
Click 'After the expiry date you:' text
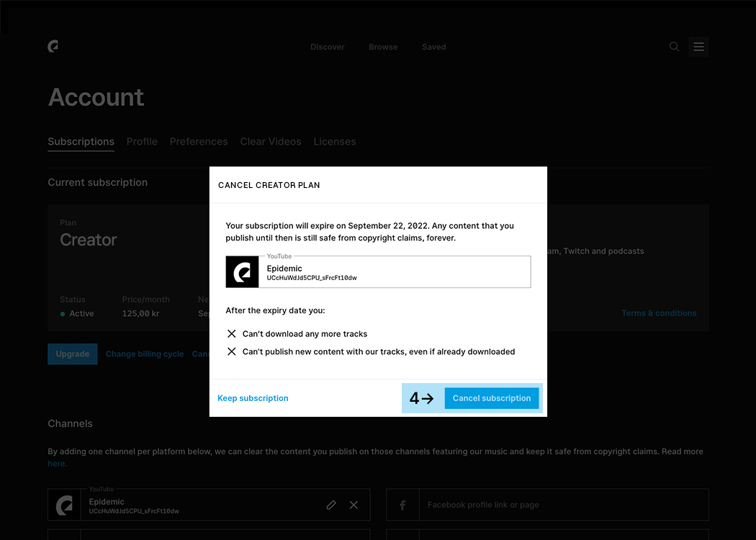(x=275, y=310)
